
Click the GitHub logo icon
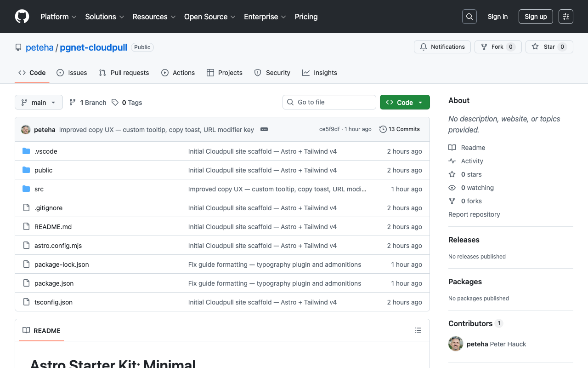point(22,17)
